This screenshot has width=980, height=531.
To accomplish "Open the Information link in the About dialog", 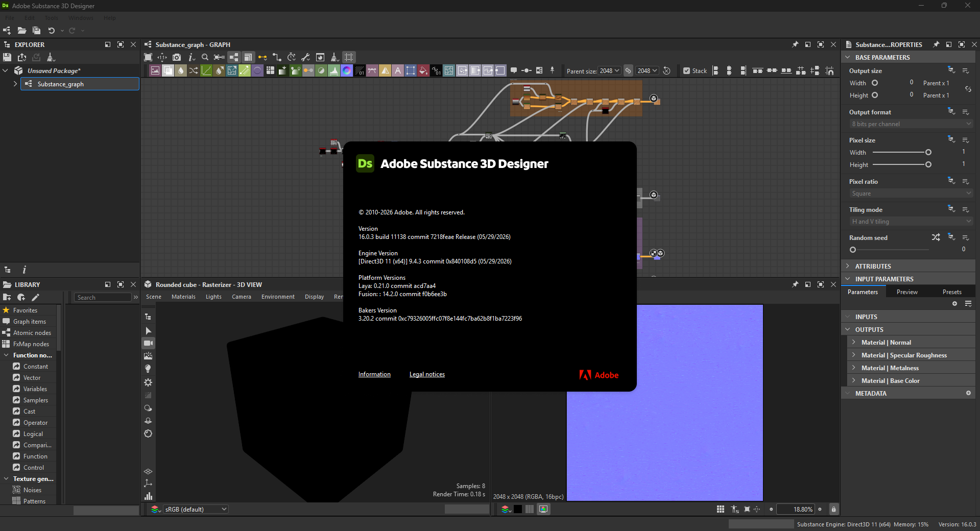I will click(x=374, y=374).
